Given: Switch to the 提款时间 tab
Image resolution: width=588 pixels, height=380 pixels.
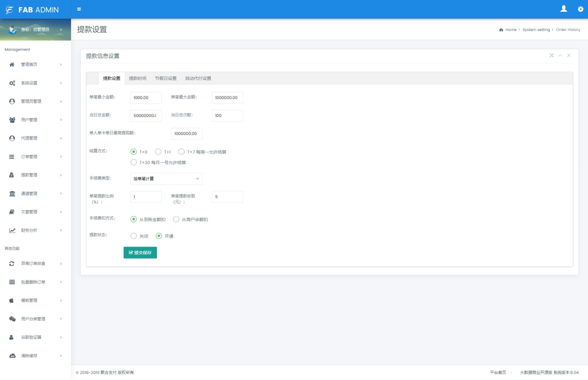Looking at the screenshot, I should 137,78.
